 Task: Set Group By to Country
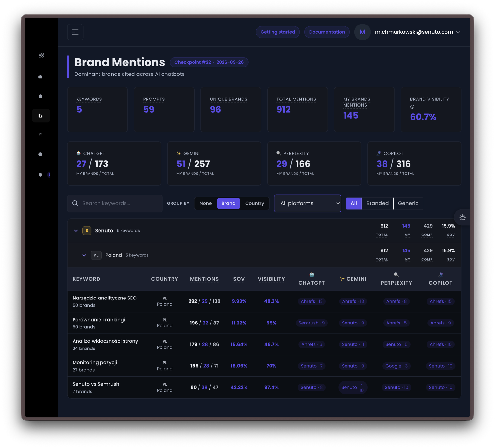254,203
